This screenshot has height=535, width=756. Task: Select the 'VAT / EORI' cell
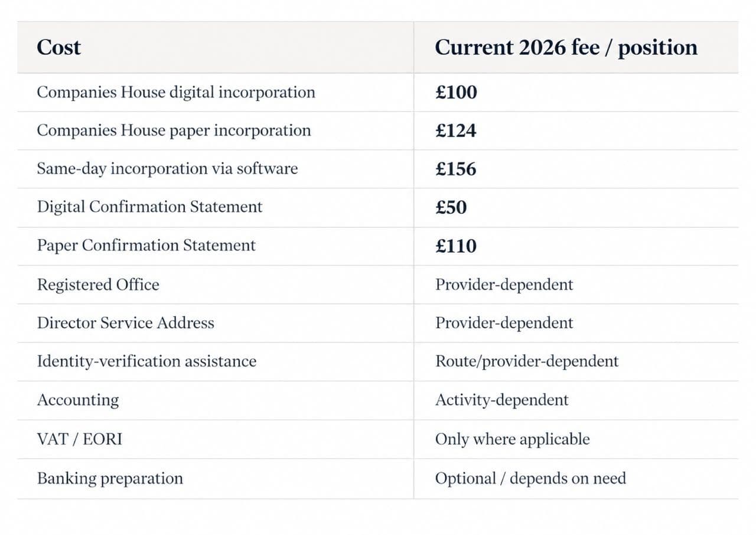[x=80, y=439]
